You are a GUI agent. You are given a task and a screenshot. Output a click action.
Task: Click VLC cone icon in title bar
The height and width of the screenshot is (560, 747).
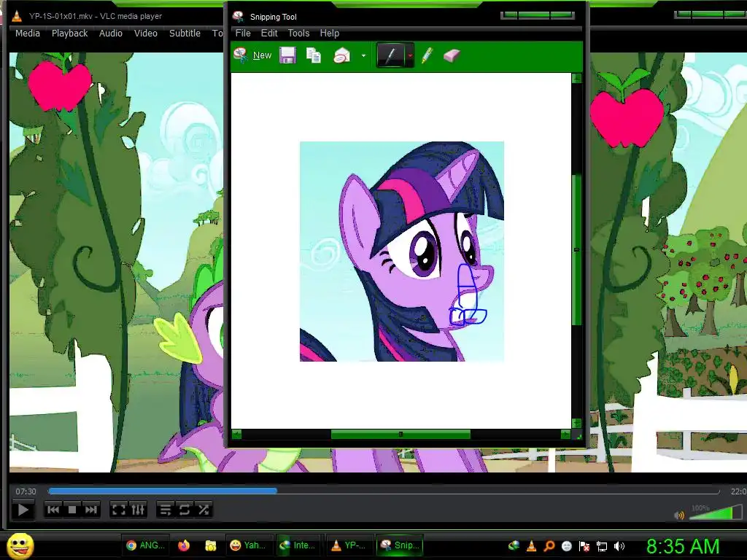(17, 16)
